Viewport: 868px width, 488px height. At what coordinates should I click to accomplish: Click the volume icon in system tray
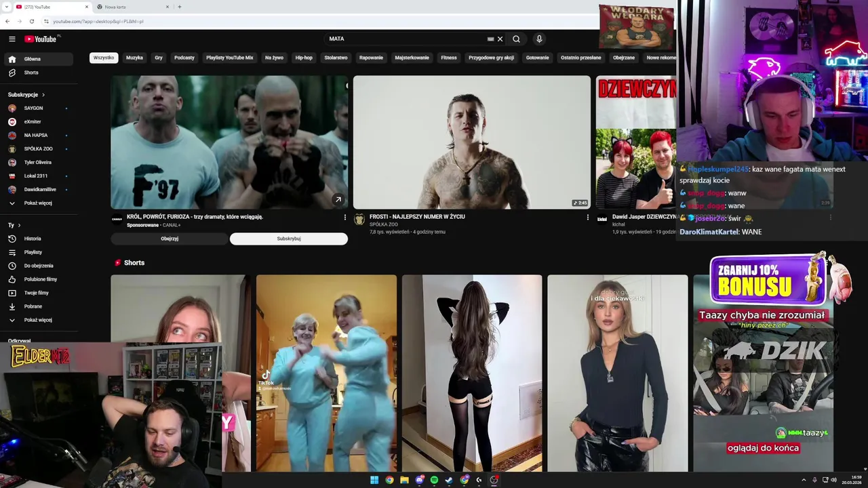point(833,480)
